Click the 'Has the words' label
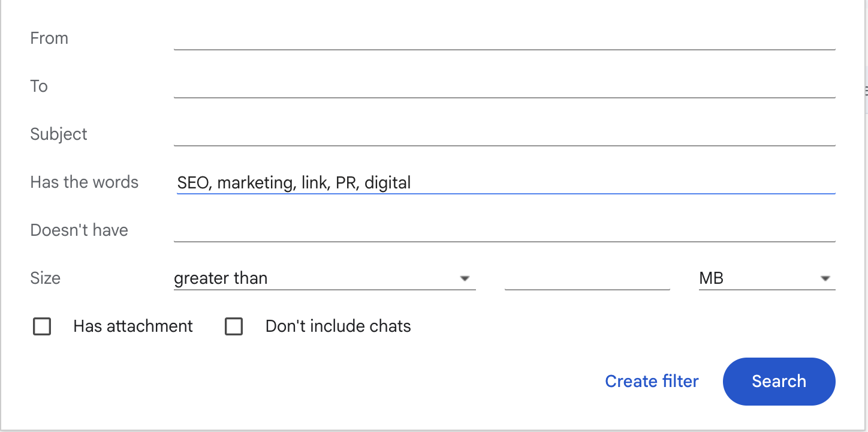The image size is (868, 432). [85, 182]
